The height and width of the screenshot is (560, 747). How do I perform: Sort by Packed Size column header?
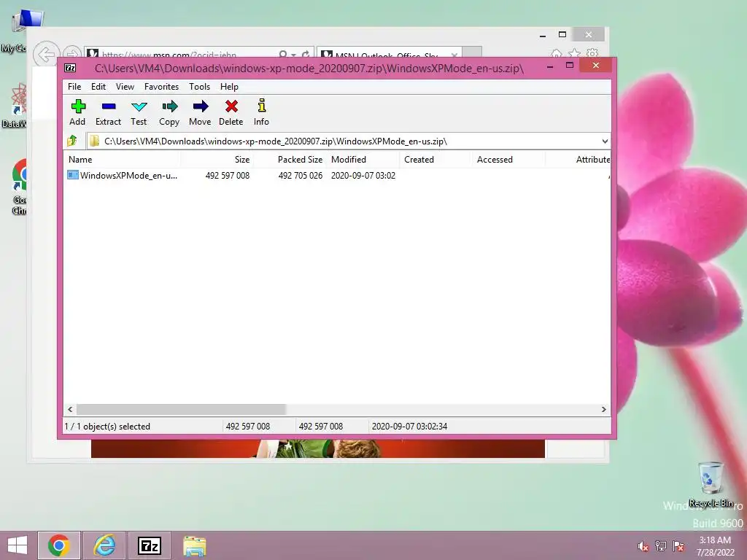(290, 160)
